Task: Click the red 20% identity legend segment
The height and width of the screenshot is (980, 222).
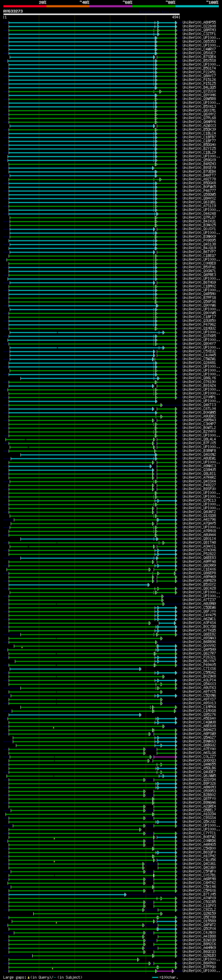Action: [25, 6]
